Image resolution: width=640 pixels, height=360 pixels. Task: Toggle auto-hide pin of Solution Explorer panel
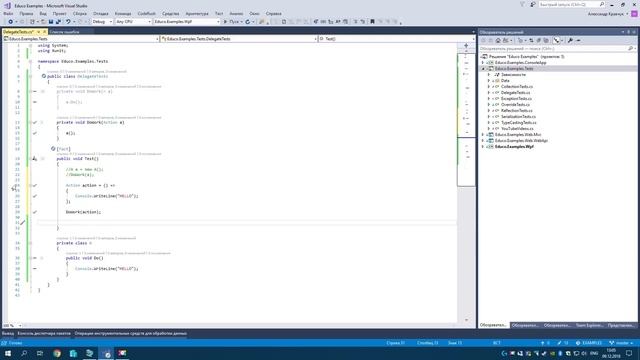(x=629, y=32)
